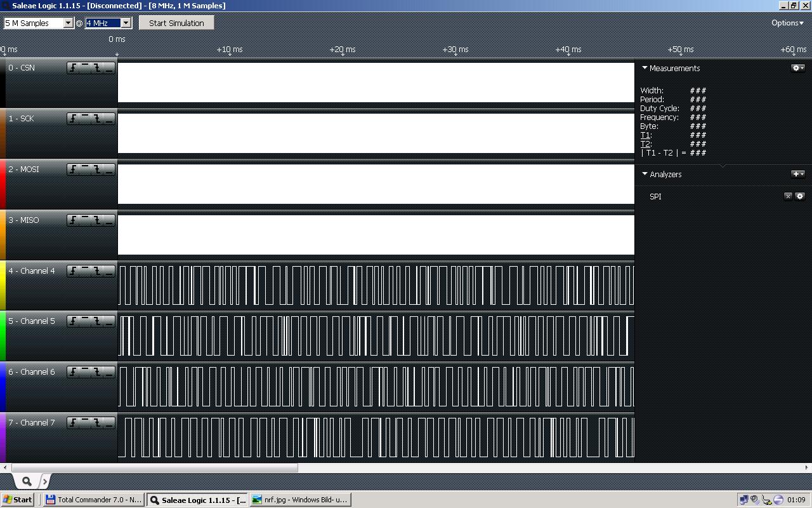Set falling edge trigger on MOSI channel

point(97,170)
